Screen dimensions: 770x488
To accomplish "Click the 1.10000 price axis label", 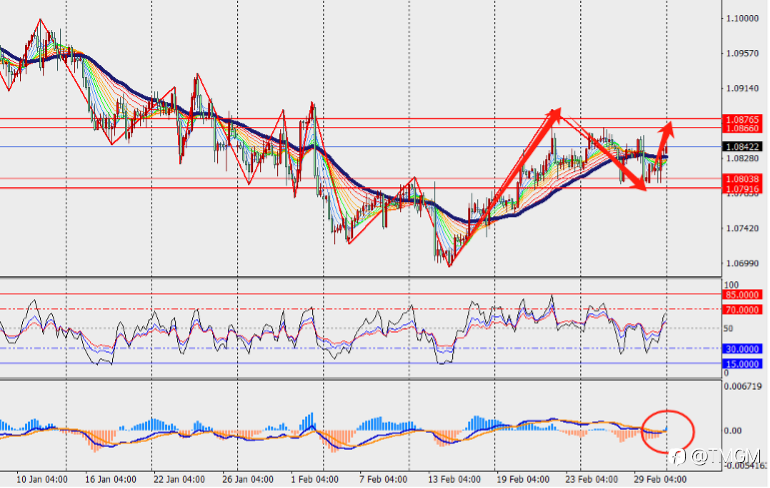I will click(x=742, y=18).
